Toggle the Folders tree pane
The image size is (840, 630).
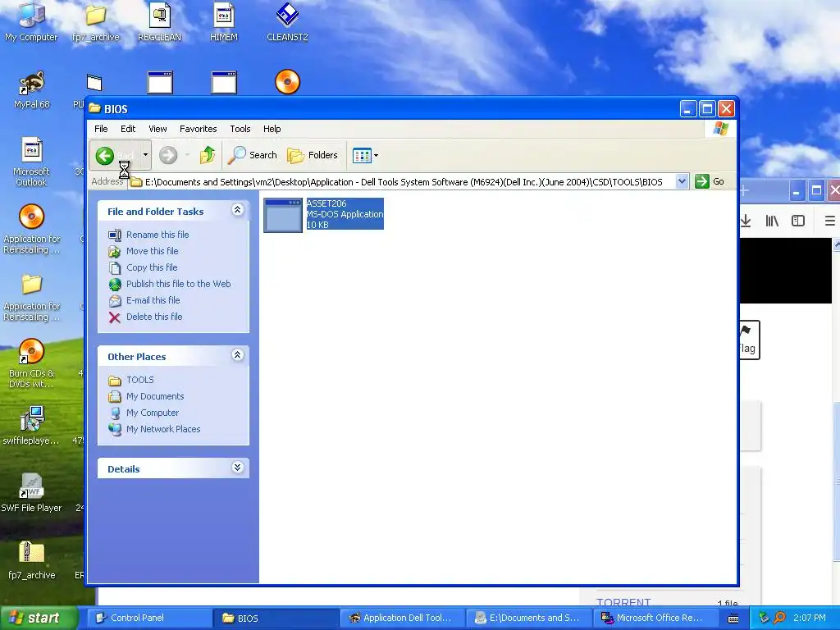point(313,155)
